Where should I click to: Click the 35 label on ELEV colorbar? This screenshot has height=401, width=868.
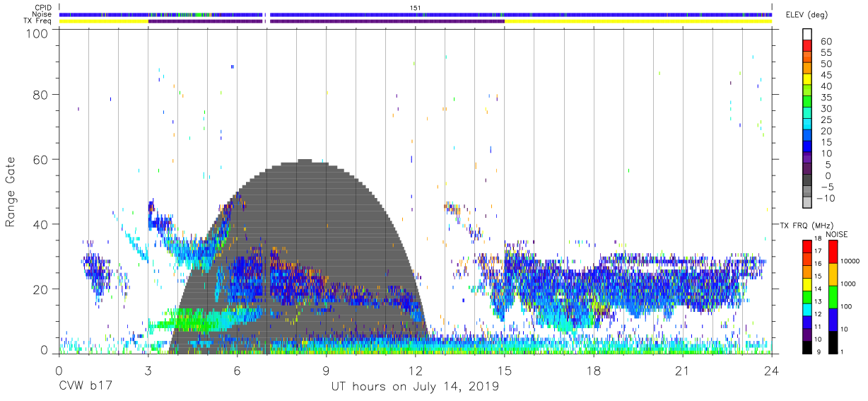[826, 98]
